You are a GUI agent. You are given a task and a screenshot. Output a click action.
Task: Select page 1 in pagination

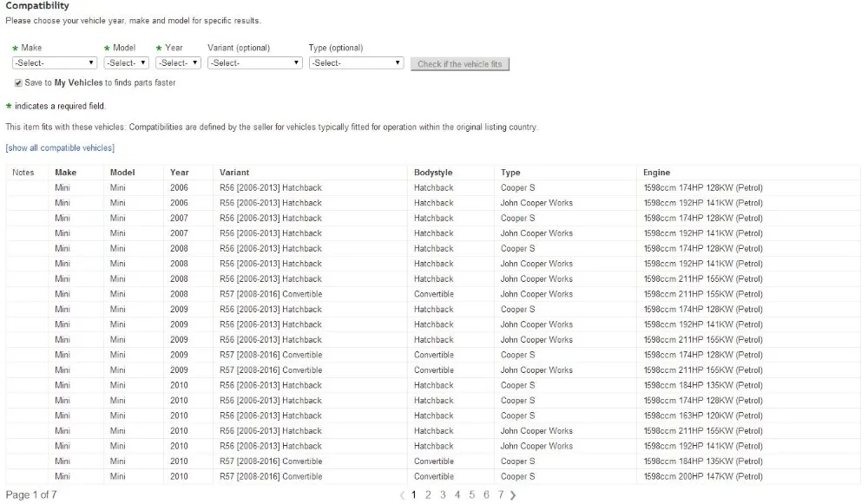[413, 495]
